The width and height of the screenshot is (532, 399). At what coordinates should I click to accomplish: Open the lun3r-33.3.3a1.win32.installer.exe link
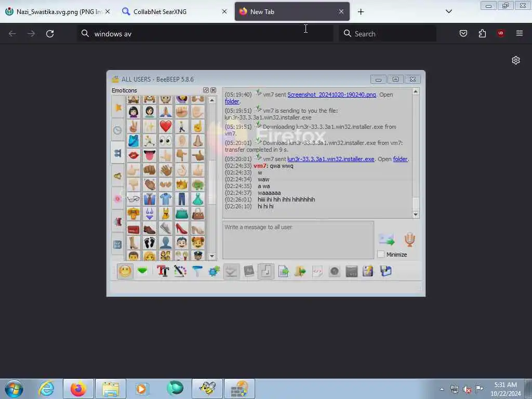click(x=331, y=159)
